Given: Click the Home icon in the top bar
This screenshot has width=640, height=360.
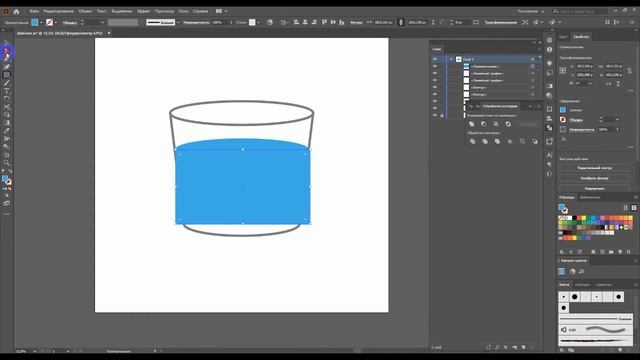Looking at the screenshot, I should (16, 11).
